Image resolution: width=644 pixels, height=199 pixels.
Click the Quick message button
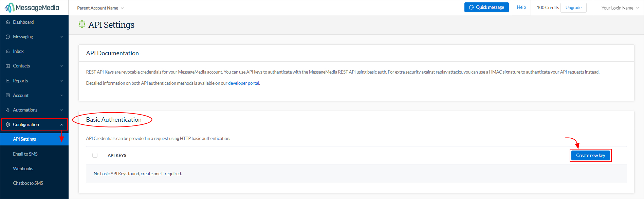point(486,7)
